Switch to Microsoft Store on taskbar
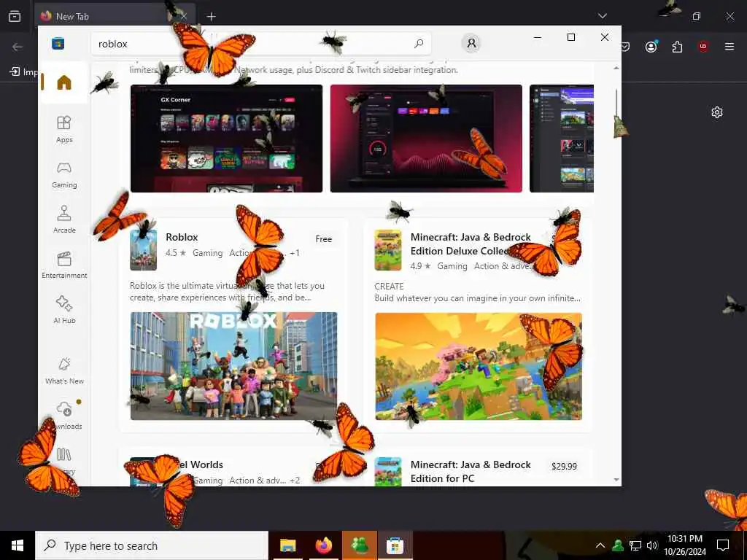The image size is (747, 560). (x=395, y=545)
